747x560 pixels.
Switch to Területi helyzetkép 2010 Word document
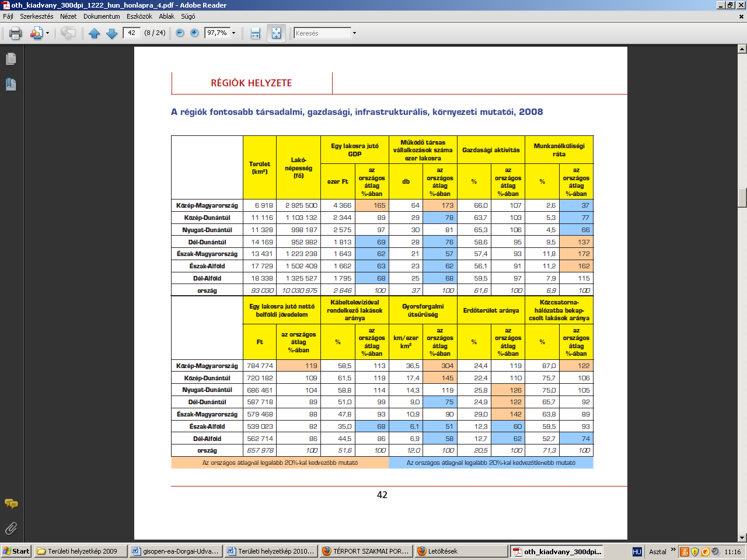pyautogui.click(x=271, y=551)
